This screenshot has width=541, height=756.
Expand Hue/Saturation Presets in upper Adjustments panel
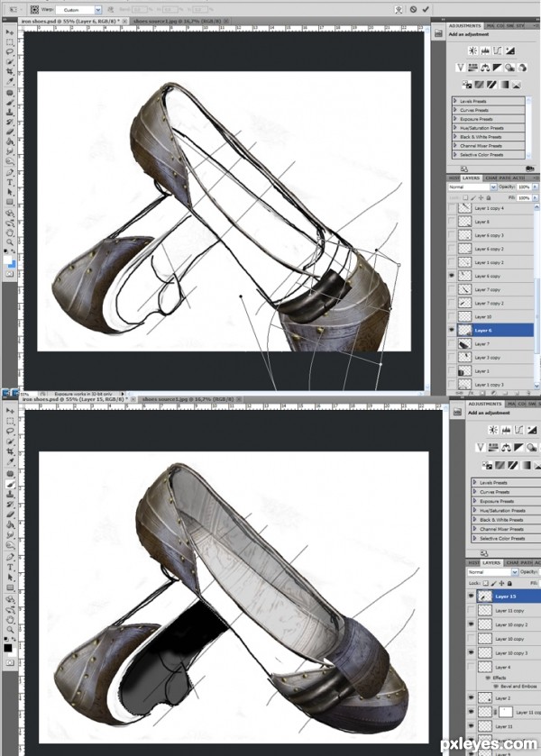454,128
